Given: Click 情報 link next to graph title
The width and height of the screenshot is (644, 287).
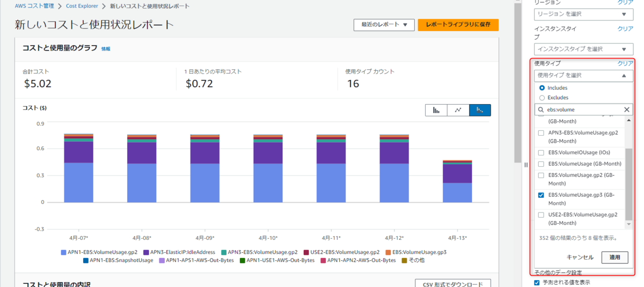Looking at the screenshot, I should 106,49.
